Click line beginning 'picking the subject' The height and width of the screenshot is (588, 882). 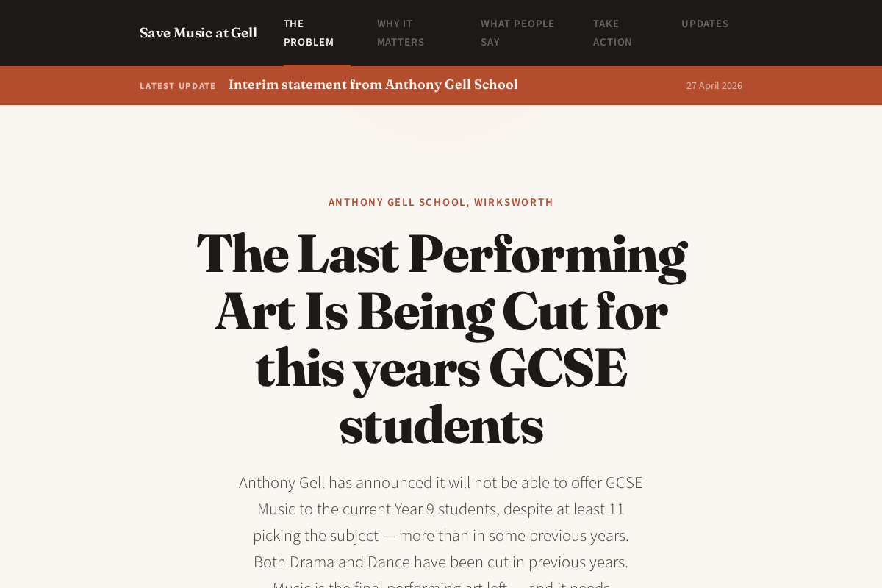point(441,536)
